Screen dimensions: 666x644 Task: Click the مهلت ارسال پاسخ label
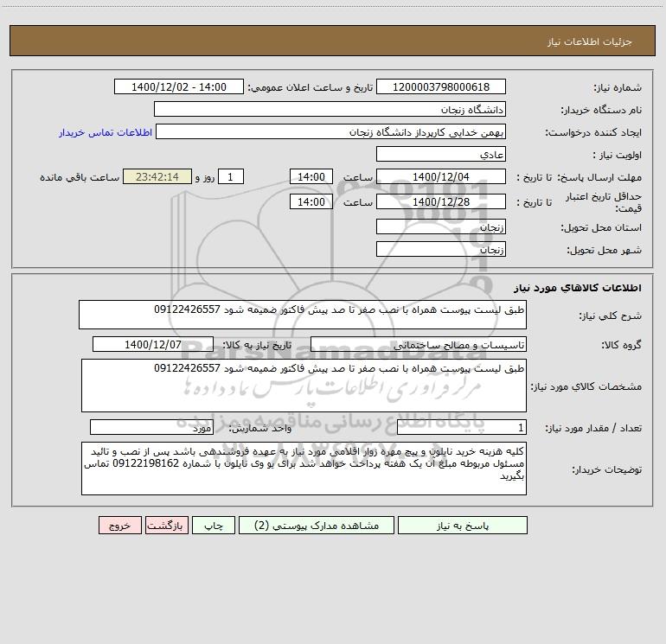pyautogui.click(x=599, y=177)
